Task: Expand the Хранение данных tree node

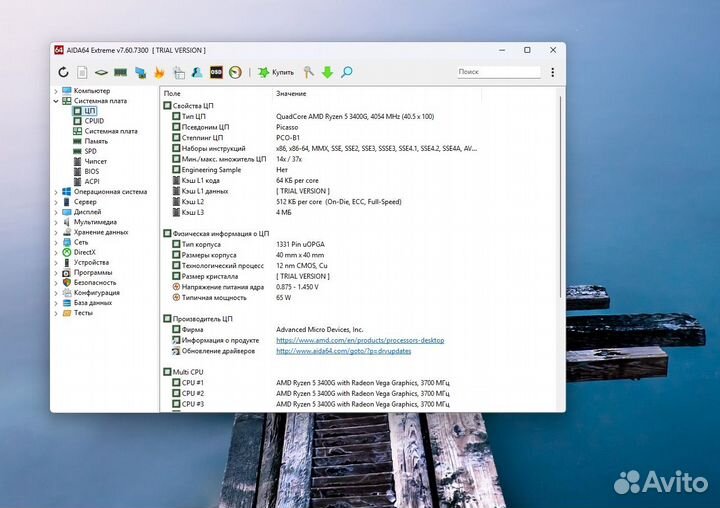Action: [57, 232]
